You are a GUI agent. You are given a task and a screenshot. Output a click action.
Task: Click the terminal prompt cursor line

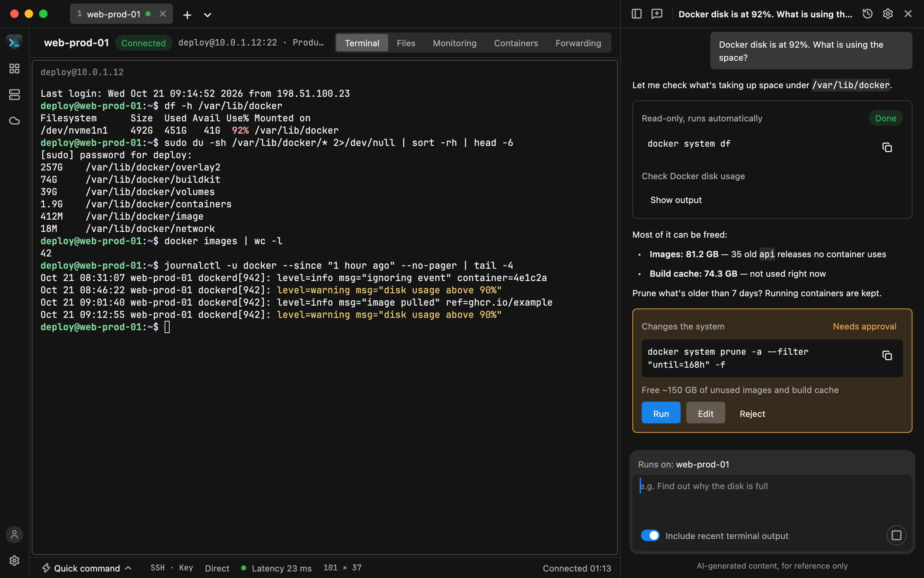[x=105, y=327]
